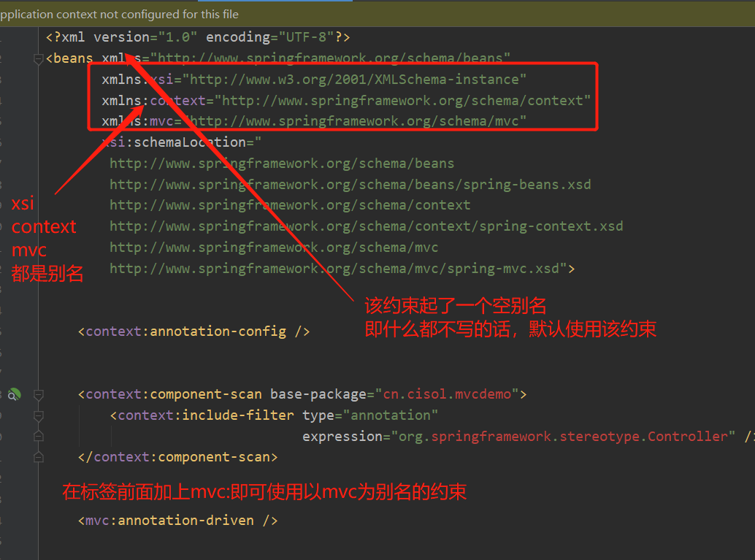The image size is (755, 560).
Task: Collapse the context:include-filter fold marker
Action: 39,415
